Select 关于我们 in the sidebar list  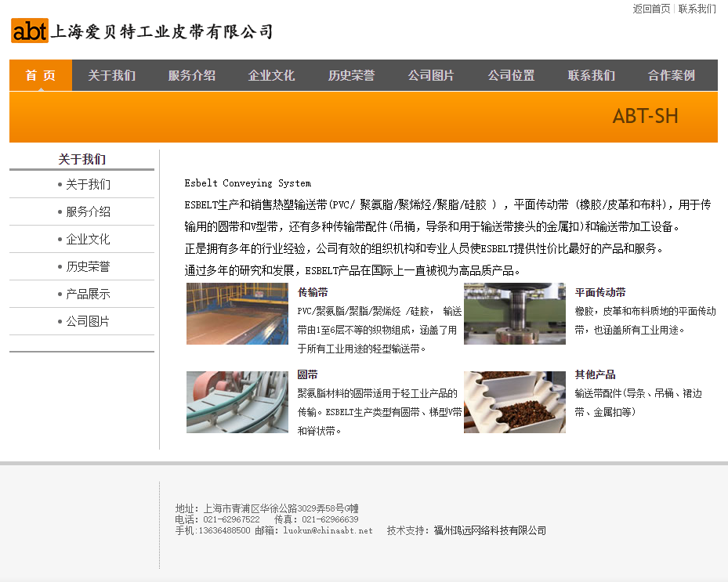pos(88,184)
